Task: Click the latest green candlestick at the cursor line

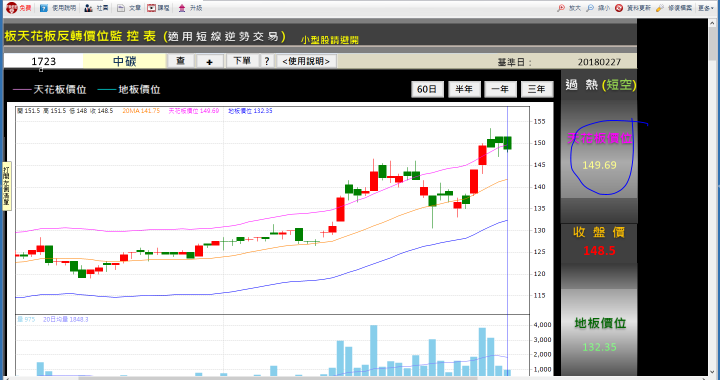Action: click(507, 143)
